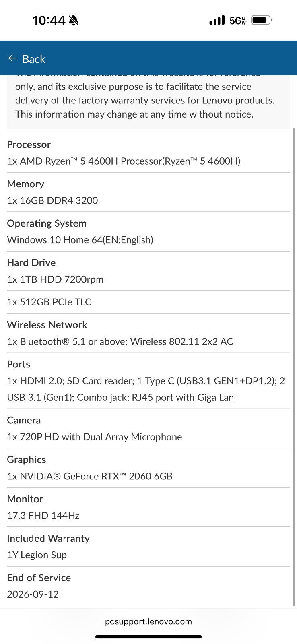
Task: Tap the GeForce RTX 2060 6GB entry
Action: click(148, 468)
